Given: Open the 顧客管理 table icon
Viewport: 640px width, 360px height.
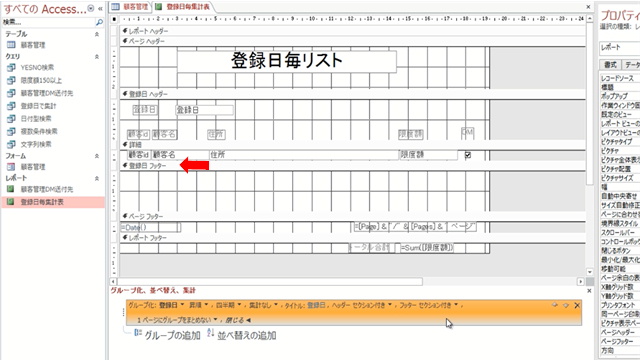Looking at the screenshot, I should pos(11,45).
